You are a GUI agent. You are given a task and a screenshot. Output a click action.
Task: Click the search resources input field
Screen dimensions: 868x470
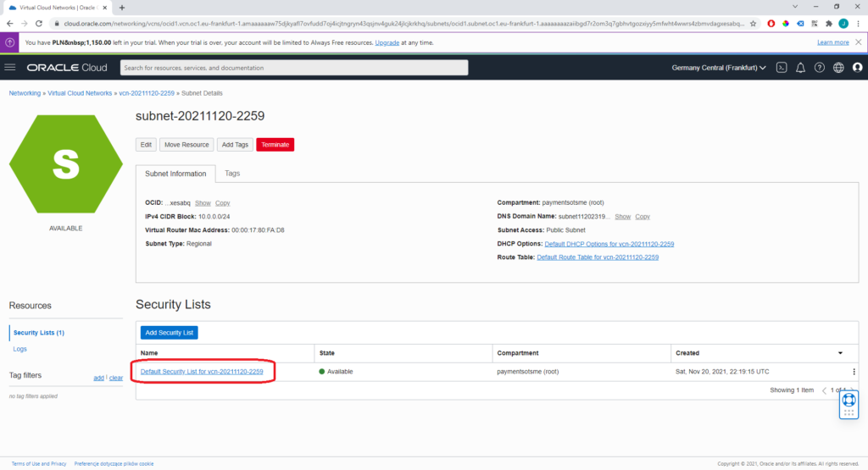pyautogui.click(x=294, y=68)
